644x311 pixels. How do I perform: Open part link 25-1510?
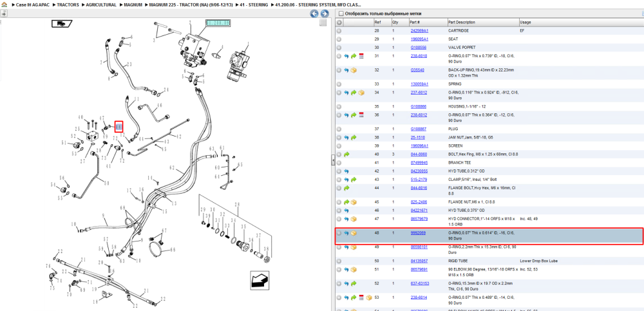click(418, 138)
